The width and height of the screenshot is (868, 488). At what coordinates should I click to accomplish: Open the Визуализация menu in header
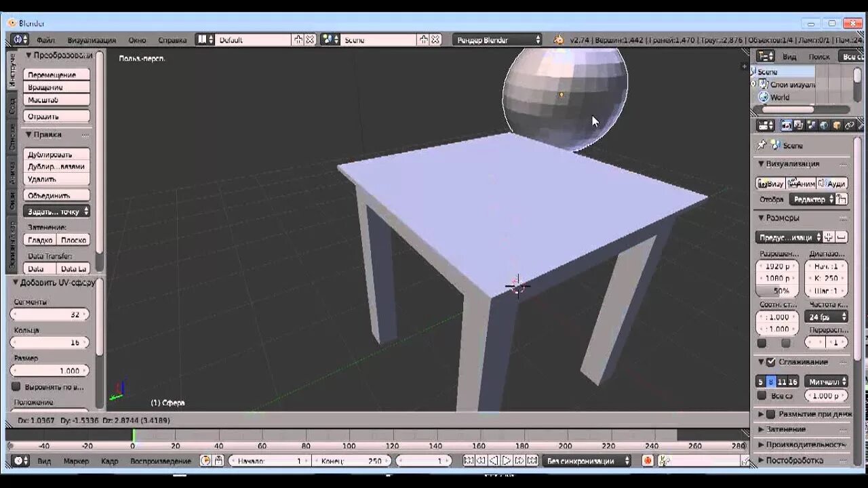pyautogui.click(x=92, y=40)
